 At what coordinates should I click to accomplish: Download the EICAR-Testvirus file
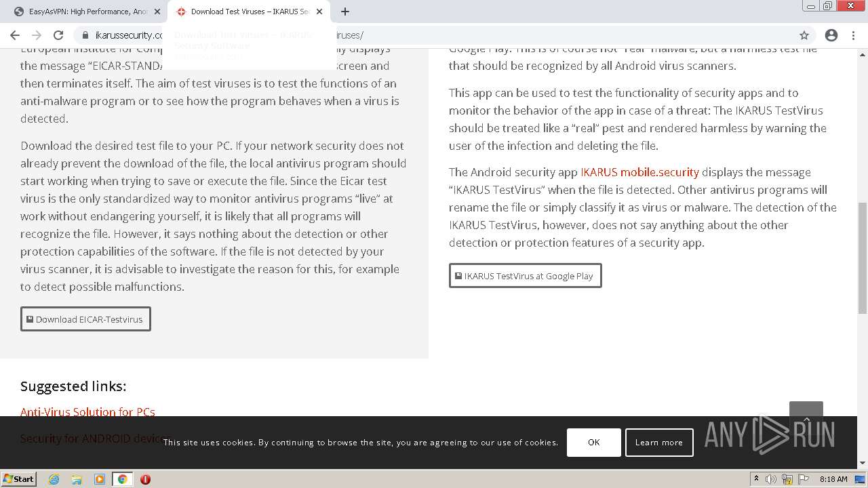[x=85, y=319]
